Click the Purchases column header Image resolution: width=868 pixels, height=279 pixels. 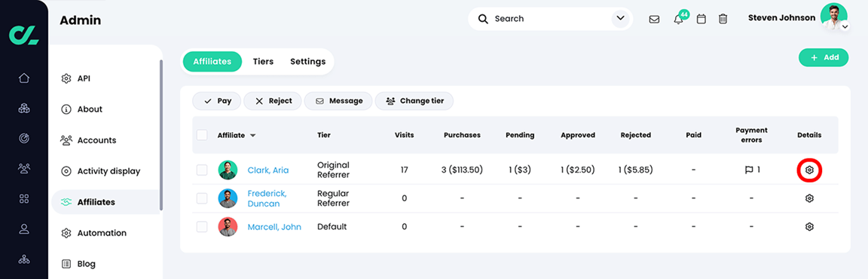[462, 135]
